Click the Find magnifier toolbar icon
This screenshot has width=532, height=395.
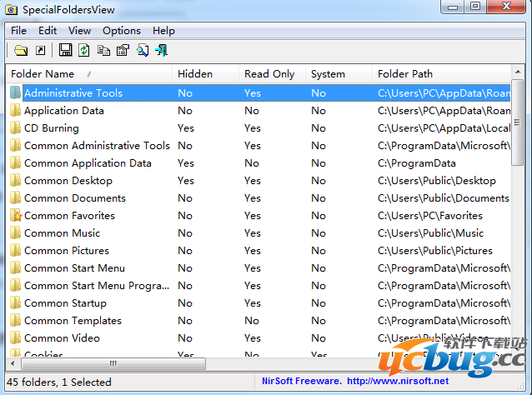click(x=142, y=51)
